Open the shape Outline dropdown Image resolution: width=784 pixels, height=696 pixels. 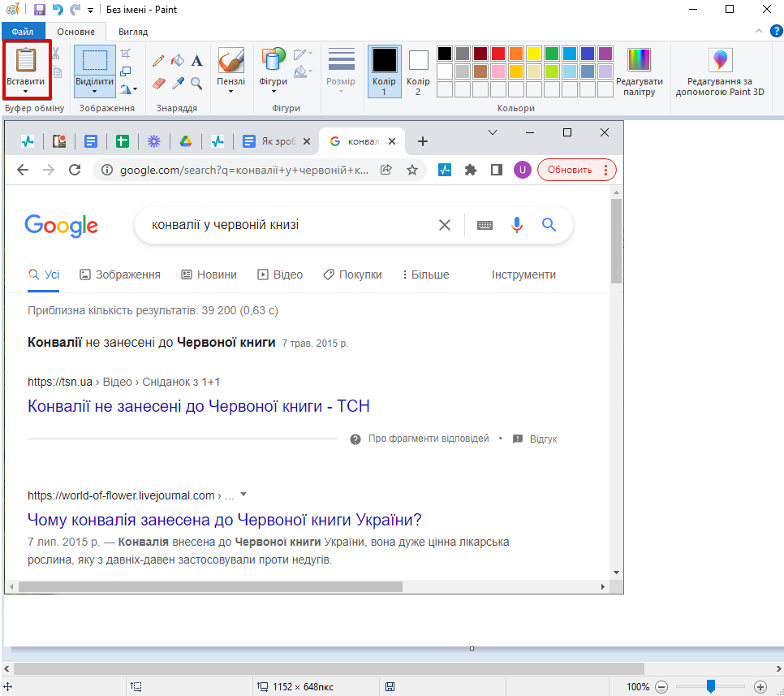(x=303, y=54)
